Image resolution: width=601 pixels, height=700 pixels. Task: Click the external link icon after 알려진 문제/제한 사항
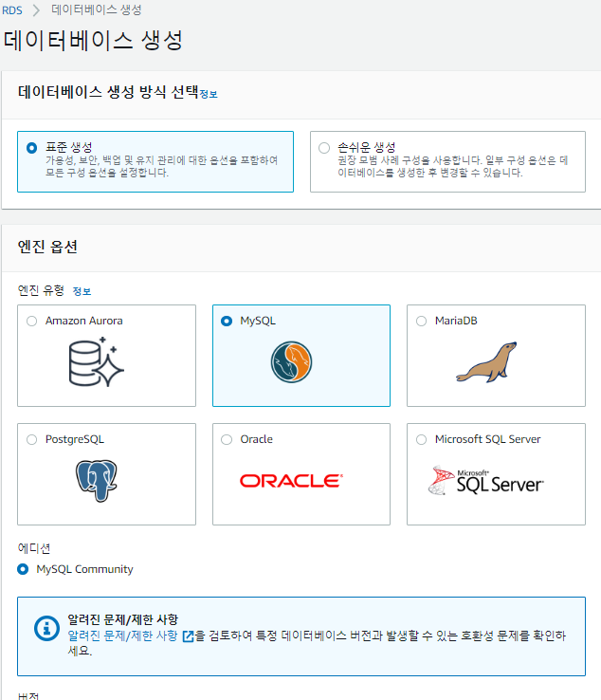pyautogui.click(x=189, y=636)
